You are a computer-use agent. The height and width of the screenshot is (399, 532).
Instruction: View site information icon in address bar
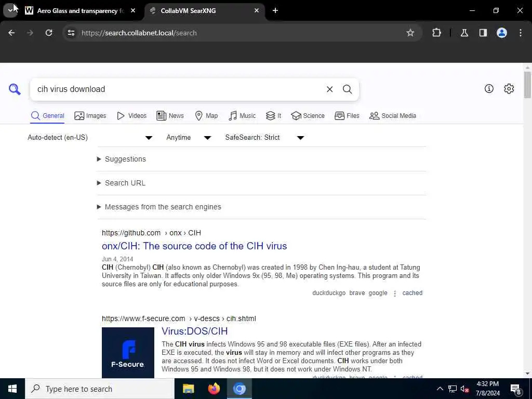(71, 33)
